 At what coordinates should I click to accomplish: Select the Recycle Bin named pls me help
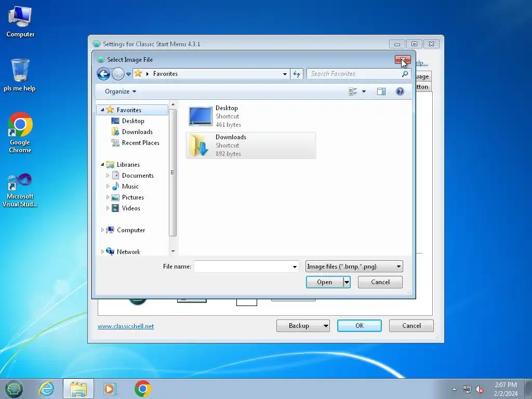point(20,75)
